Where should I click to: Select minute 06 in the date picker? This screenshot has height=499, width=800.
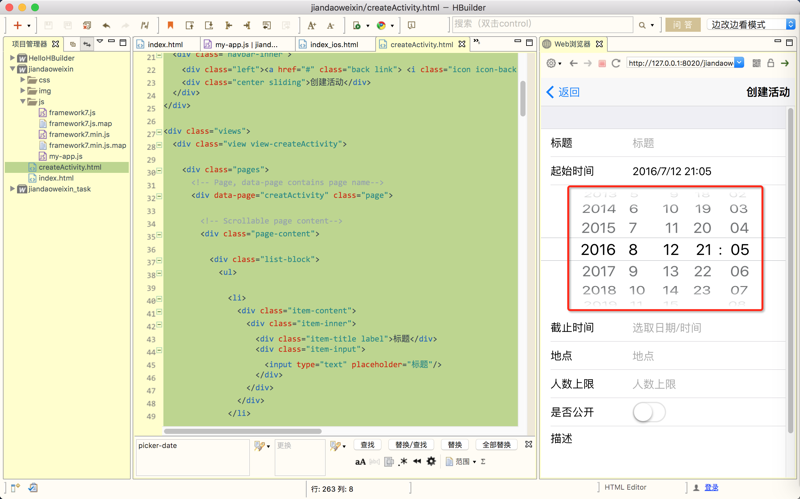[739, 271]
